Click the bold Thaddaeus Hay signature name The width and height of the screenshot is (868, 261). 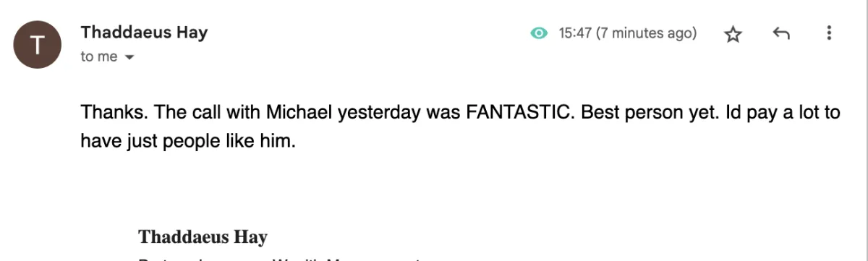coord(203,236)
